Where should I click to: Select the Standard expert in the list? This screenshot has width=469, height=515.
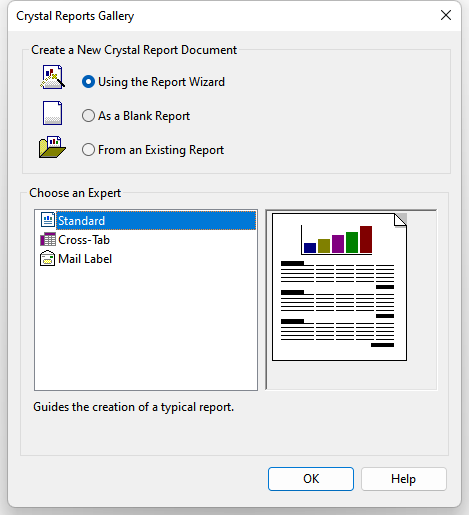(x=156, y=220)
